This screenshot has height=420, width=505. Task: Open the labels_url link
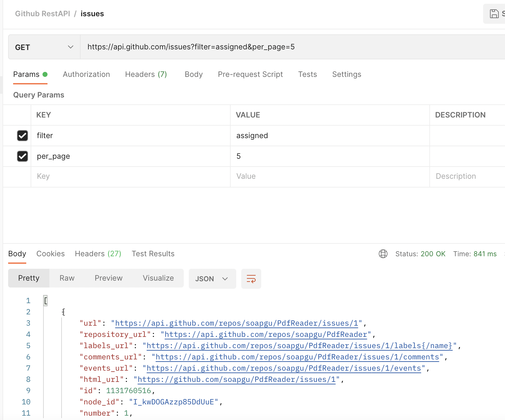299,346
